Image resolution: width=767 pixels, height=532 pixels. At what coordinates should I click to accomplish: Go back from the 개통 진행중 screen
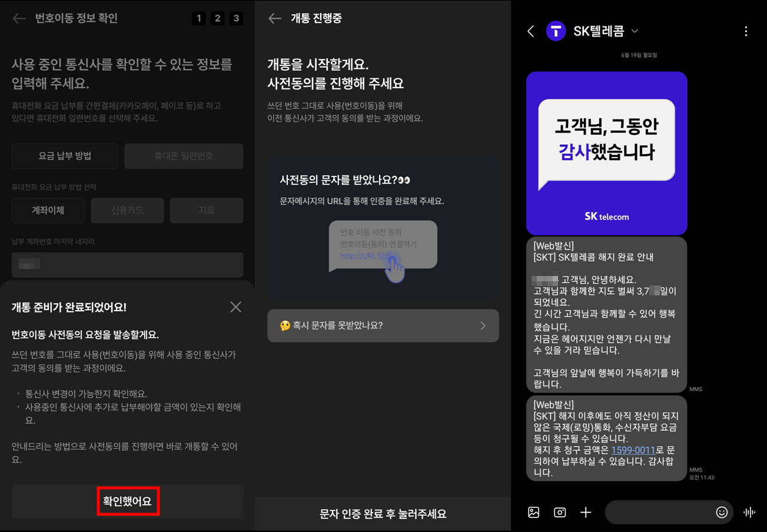275,19
